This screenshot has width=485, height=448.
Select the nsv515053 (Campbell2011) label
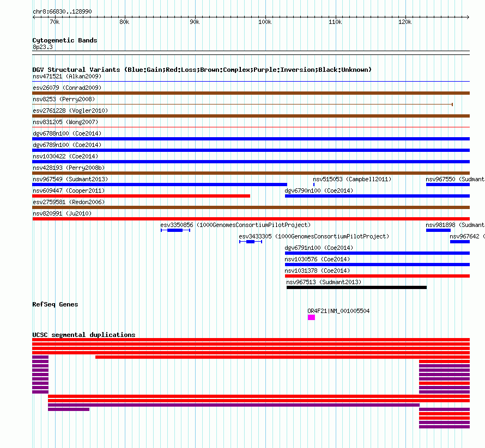pos(352,179)
